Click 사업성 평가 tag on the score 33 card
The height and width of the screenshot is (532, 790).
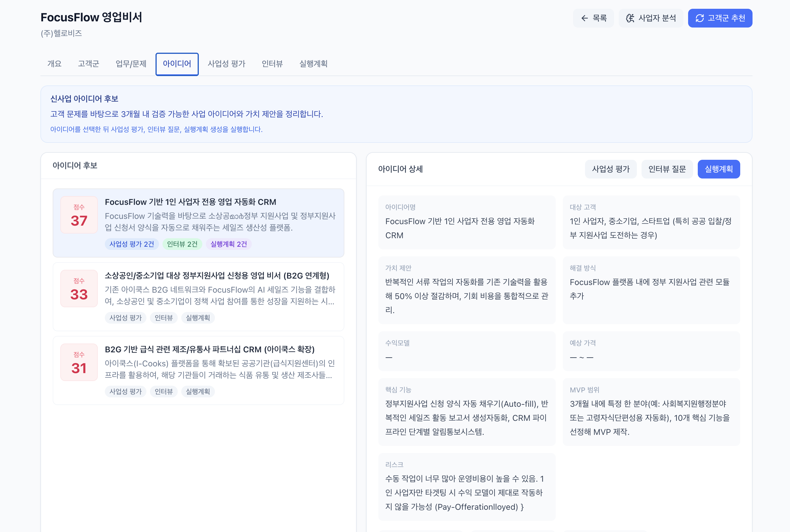click(x=126, y=318)
